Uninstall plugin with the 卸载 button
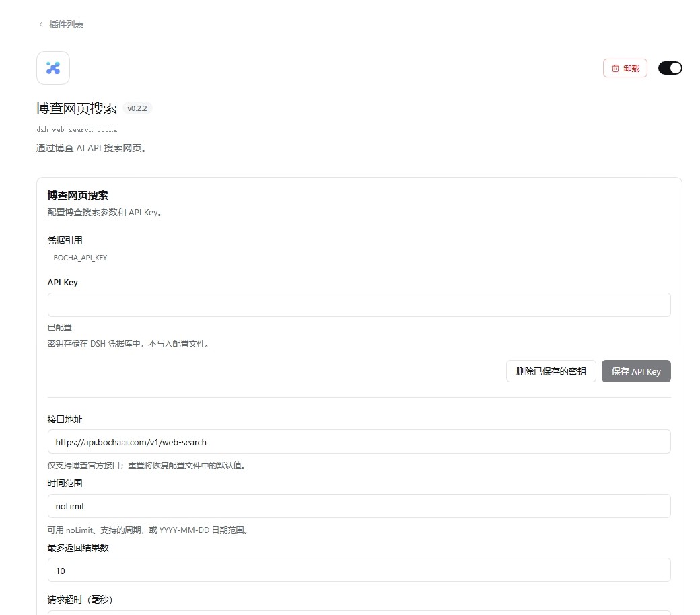700x615 pixels. [625, 68]
